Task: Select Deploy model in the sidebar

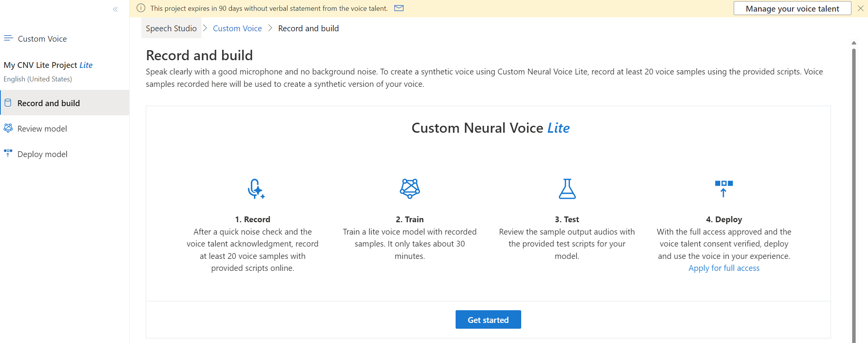Action: (x=42, y=154)
